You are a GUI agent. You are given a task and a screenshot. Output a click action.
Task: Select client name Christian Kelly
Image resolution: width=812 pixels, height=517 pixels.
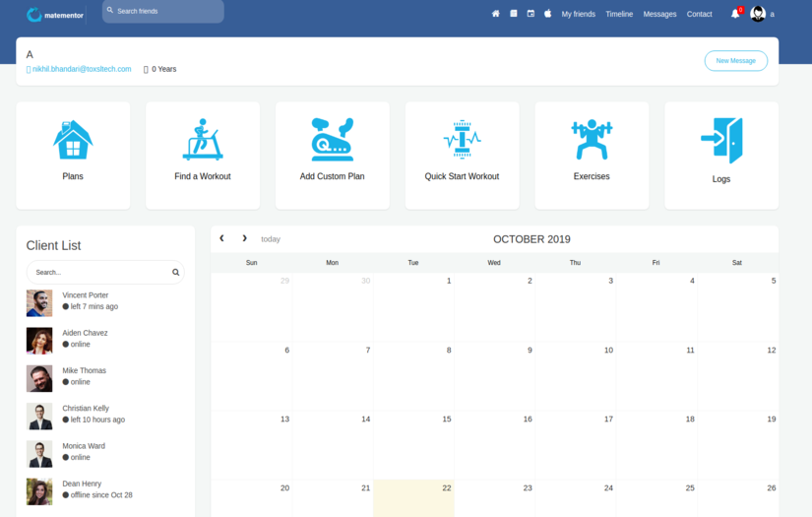[86, 409]
